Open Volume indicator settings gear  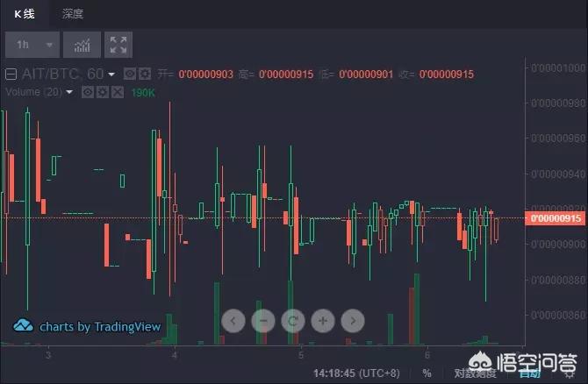click(102, 92)
